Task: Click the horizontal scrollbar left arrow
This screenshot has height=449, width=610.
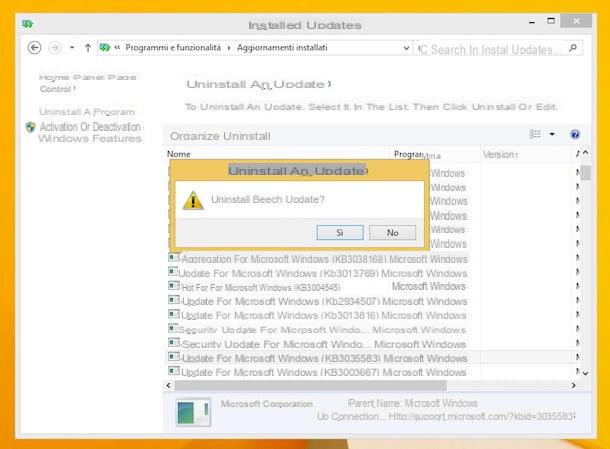Action: (168, 385)
